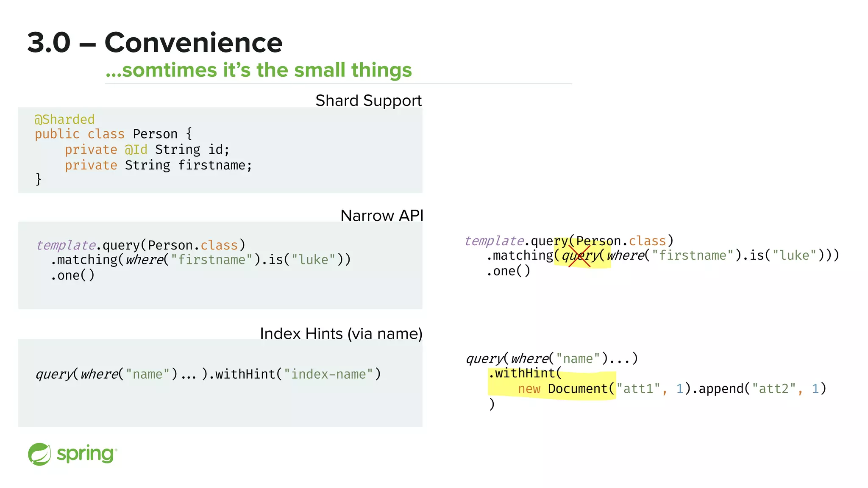Click the "Shard Support" heading
868x488 pixels.
tap(369, 101)
